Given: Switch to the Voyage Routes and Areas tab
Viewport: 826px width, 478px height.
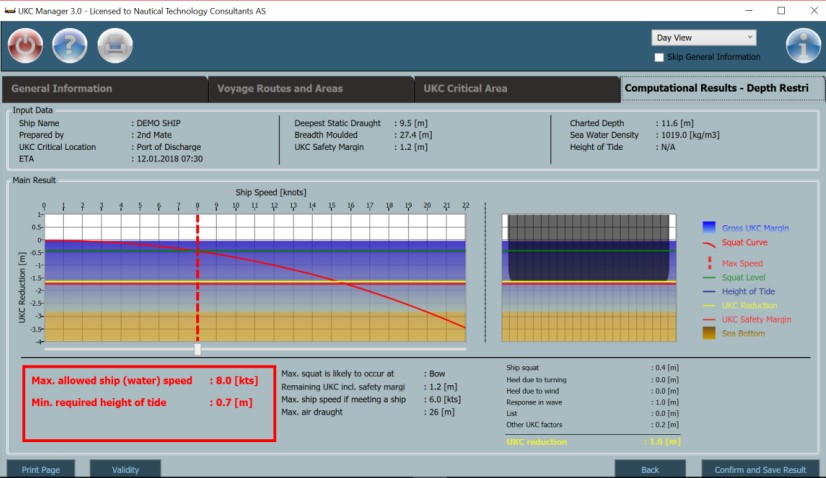Looking at the screenshot, I should 311,89.
